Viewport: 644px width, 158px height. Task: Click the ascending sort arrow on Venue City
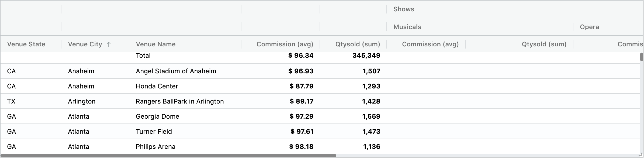click(x=109, y=44)
